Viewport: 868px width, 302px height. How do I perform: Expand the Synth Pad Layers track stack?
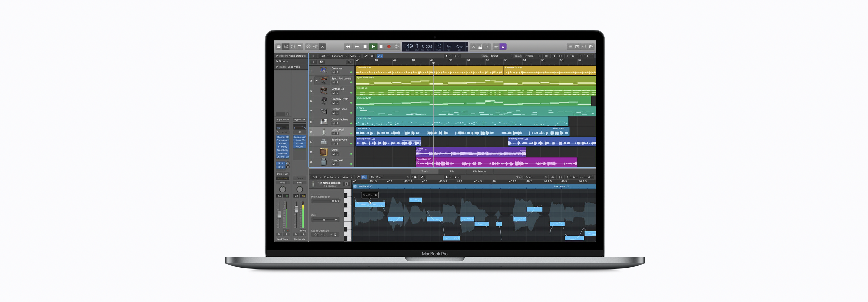pos(316,81)
